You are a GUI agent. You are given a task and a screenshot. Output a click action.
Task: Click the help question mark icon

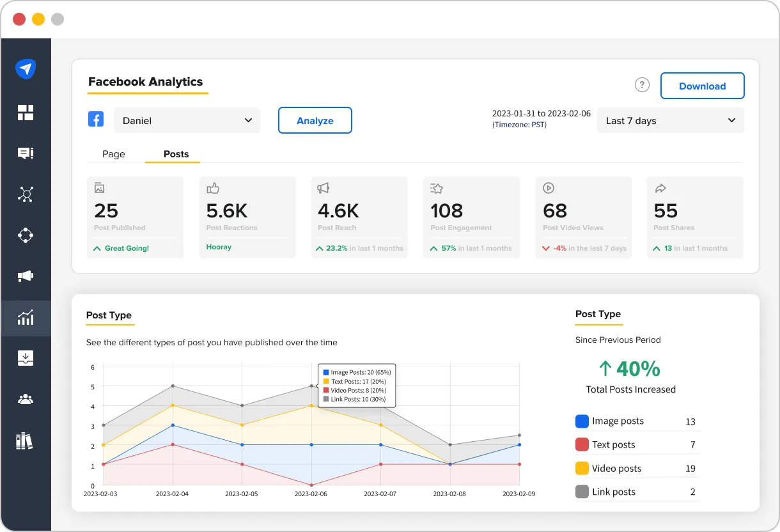coord(642,84)
